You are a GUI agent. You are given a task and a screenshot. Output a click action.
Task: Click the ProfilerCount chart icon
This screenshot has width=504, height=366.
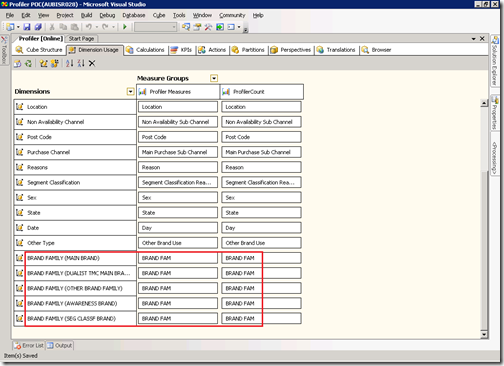226,92
